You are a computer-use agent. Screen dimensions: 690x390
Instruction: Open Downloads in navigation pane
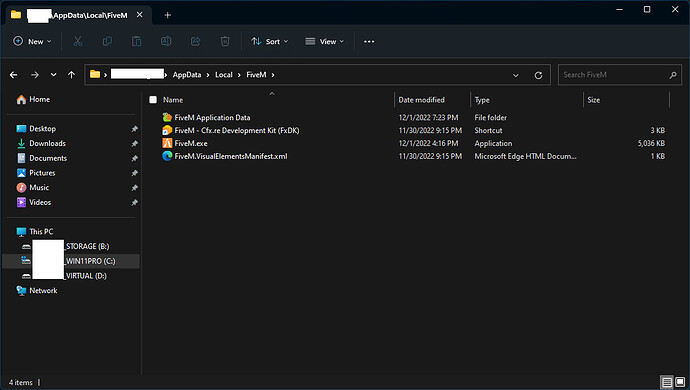tap(47, 143)
